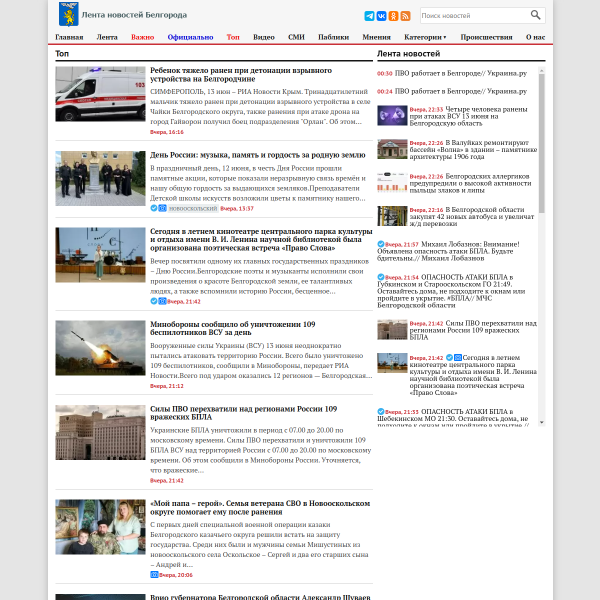Viewport: 600px width, 600px height.
Task: Click verified badge beside 'Вчера, 21:57' feed item
Action: (x=381, y=244)
